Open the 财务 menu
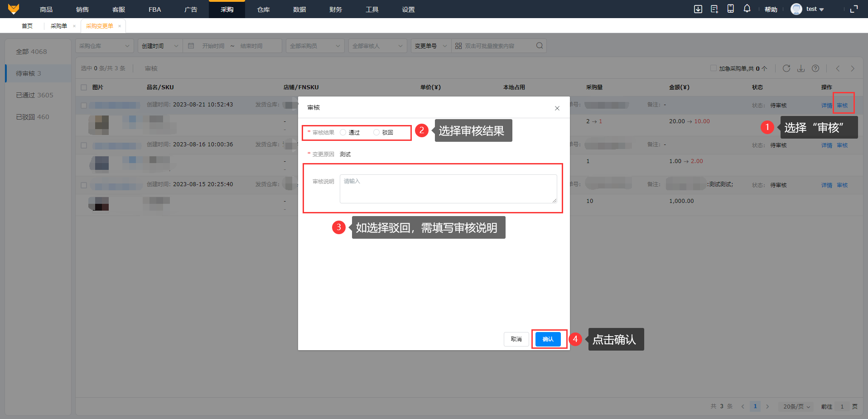The width and height of the screenshot is (868, 419). pos(336,9)
